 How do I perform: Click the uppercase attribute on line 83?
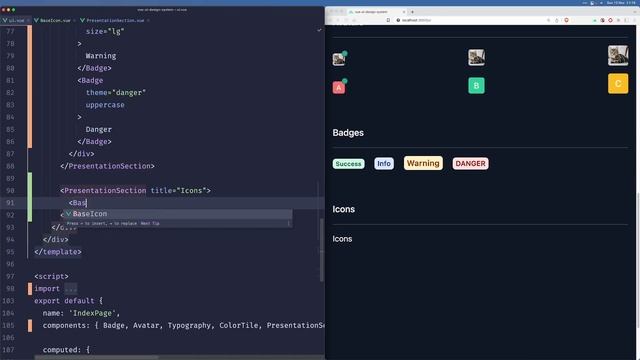coord(105,105)
